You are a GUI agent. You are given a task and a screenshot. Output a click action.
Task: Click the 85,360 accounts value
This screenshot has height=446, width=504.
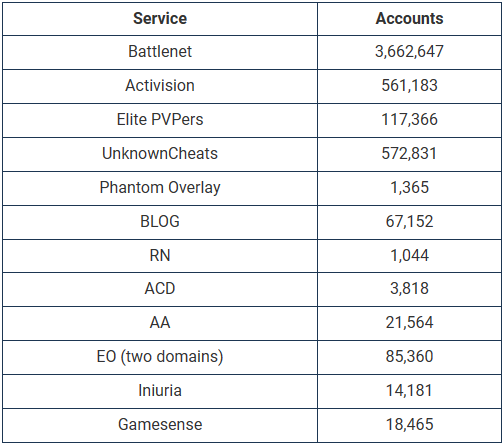409,356
